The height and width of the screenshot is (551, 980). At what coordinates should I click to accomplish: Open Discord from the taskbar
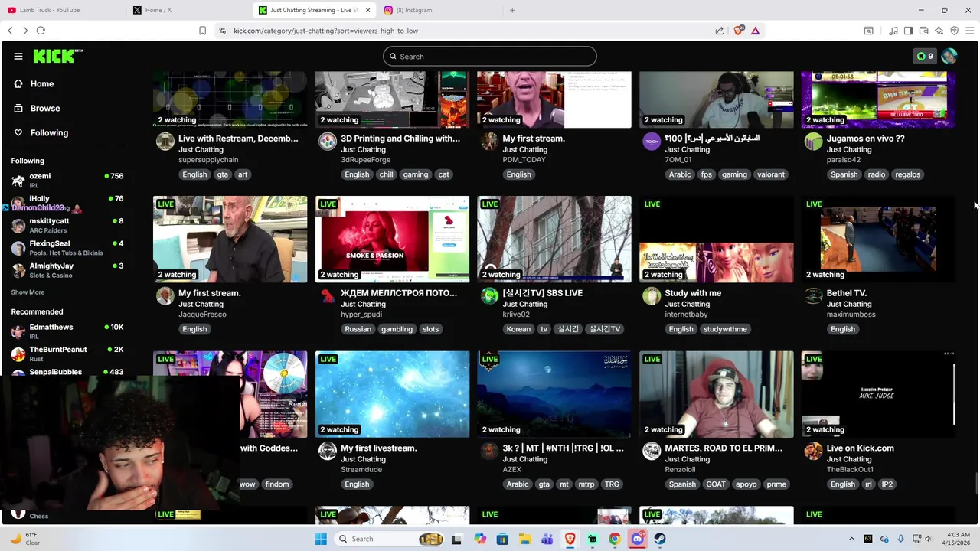pos(637,539)
